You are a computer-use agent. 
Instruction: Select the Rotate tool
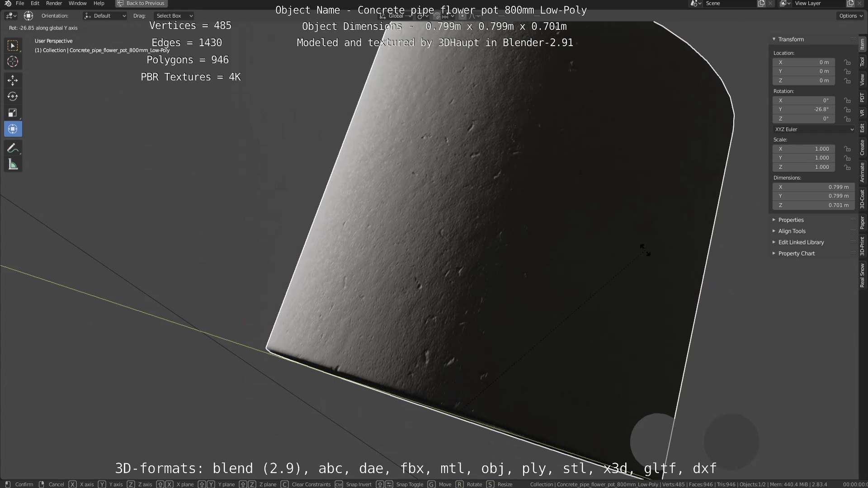pos(13,97)
